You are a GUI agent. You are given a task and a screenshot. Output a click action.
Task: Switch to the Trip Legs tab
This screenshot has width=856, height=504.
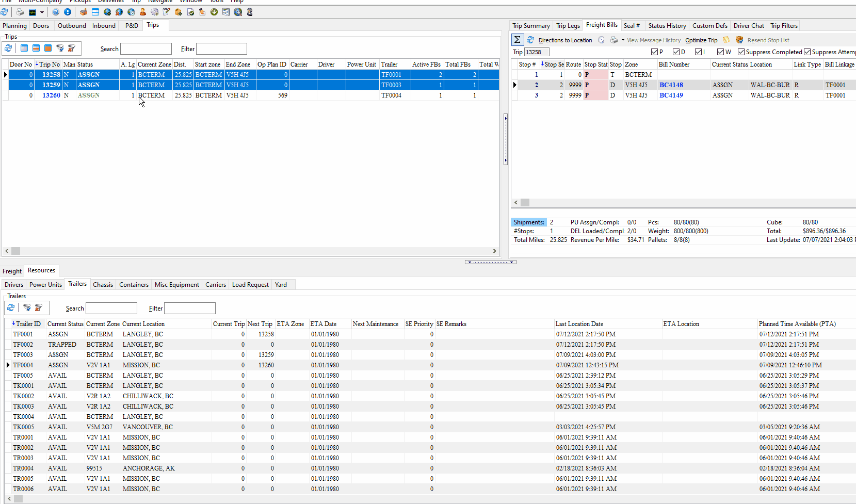pyautogui.click(x=568, y=26)
